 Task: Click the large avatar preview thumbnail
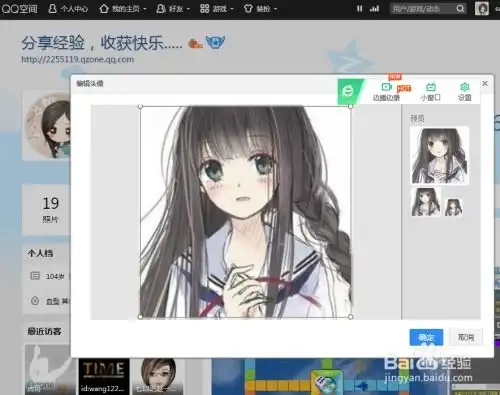pos(440,155)
